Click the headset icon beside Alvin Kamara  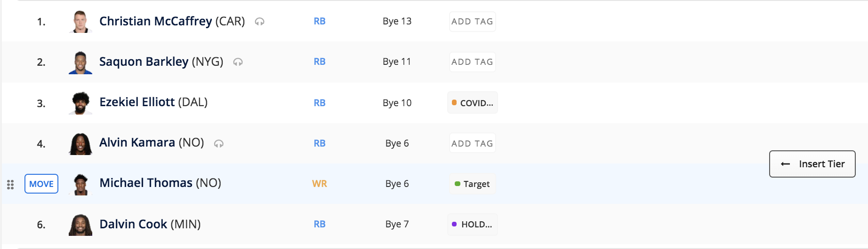tap(218, 144)
